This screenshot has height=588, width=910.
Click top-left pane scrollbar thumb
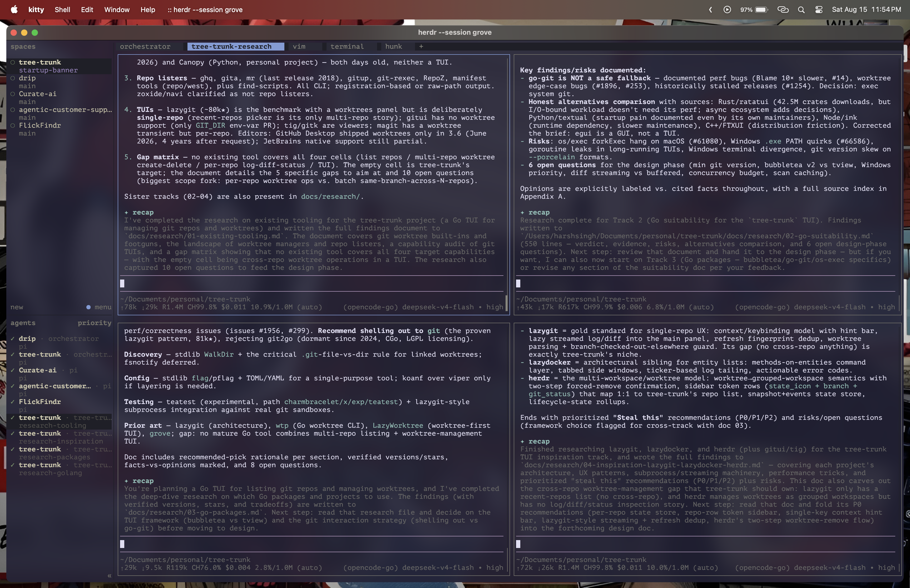point(506,303)
